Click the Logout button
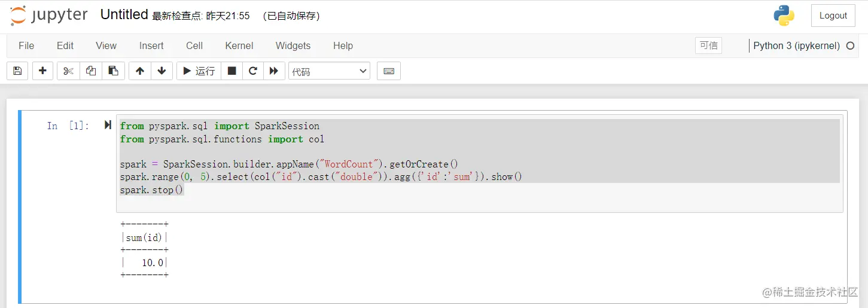Viewport: 868px width, 308px height. [x=833, y=16]
